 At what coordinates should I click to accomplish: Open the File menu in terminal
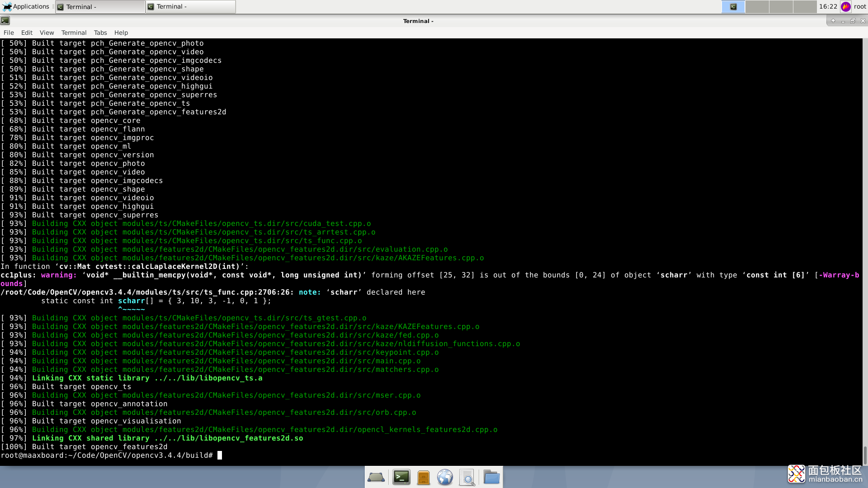[x=9, y=32]
